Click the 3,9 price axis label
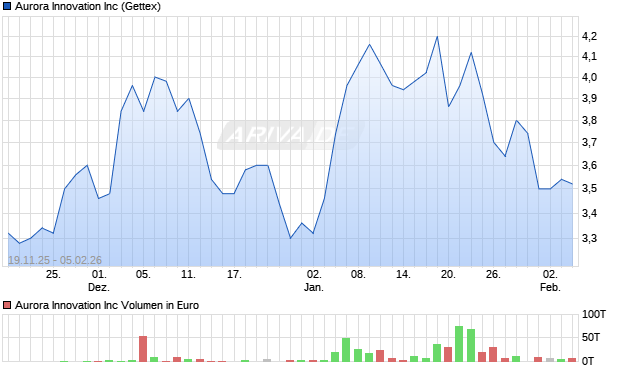 coord(589,98)
